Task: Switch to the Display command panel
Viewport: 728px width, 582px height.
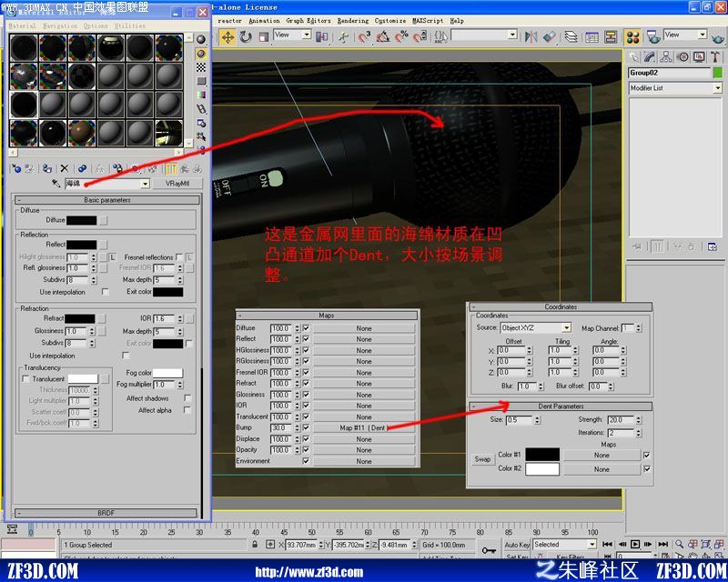Action: pos(699,57)
